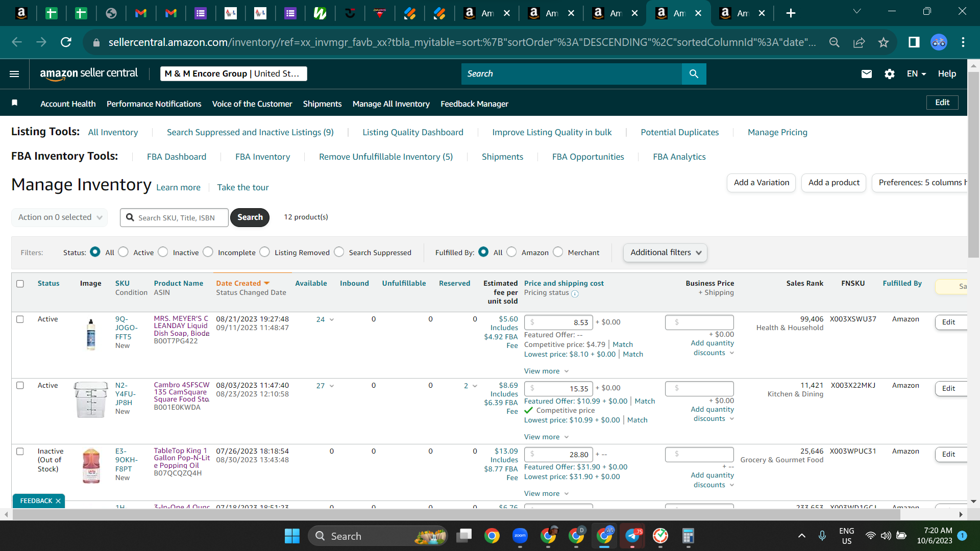The height and width of the screenshot is (551, 980).
Task: Expand View more for MRS. MEYER'S row
Action: (546, 371)
